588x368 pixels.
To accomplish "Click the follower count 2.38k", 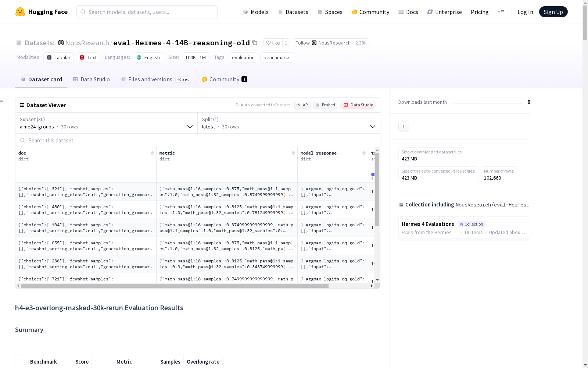I will 361,43.
